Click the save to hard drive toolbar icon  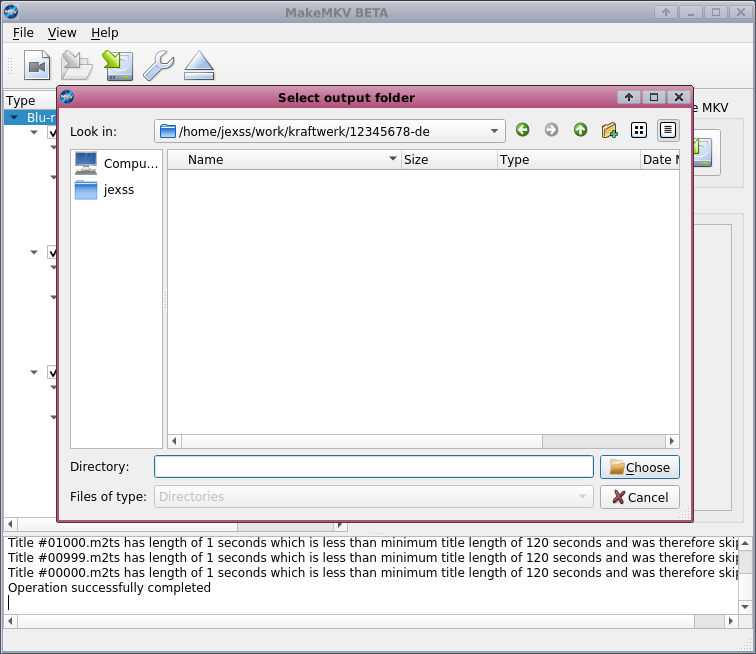[x=118, y=66]
